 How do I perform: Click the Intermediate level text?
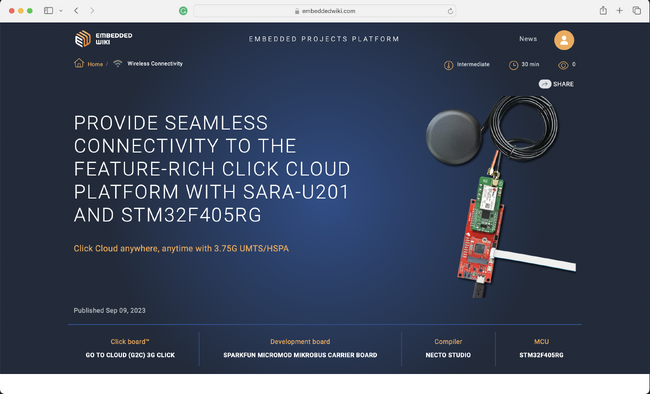473,64
